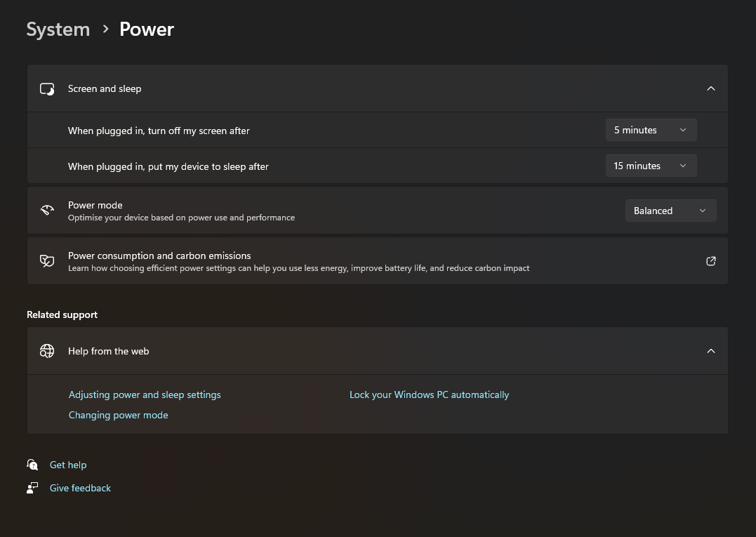Click the Give feedback link text
Screen dimensions: 756x537
(80, 488)
